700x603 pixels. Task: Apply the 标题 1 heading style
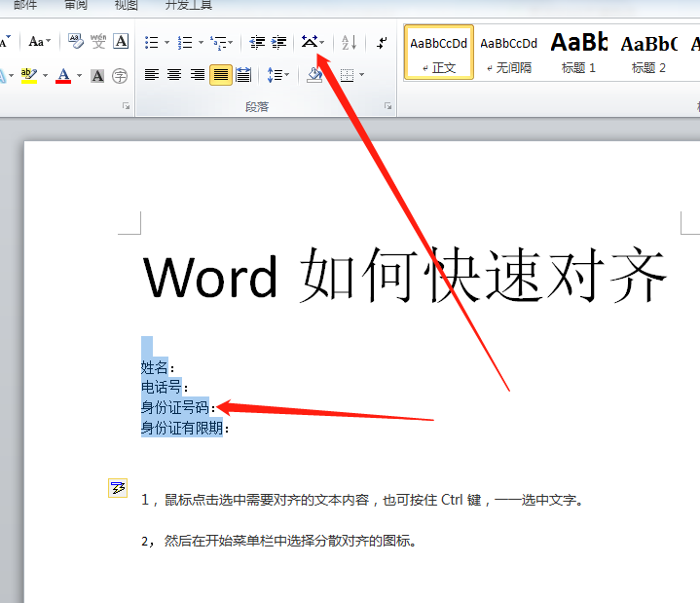578,53
